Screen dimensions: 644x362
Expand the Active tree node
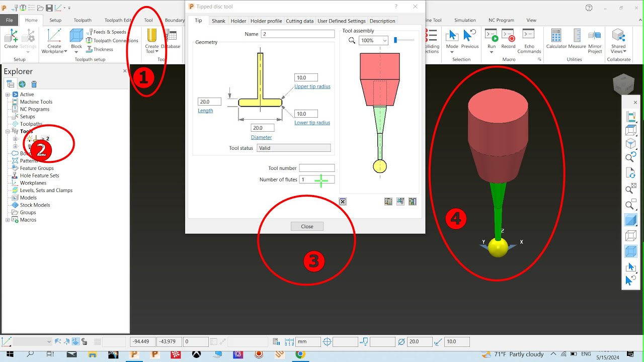click(8, 95)
